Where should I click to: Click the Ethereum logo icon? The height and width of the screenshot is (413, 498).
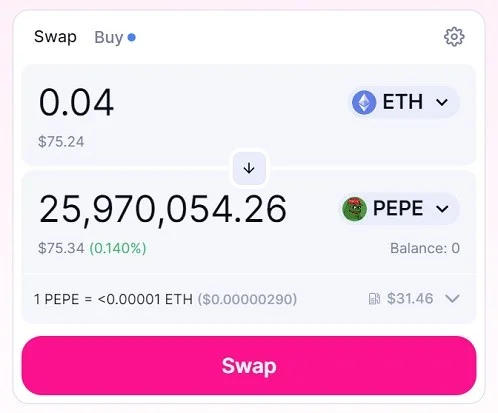364,102
